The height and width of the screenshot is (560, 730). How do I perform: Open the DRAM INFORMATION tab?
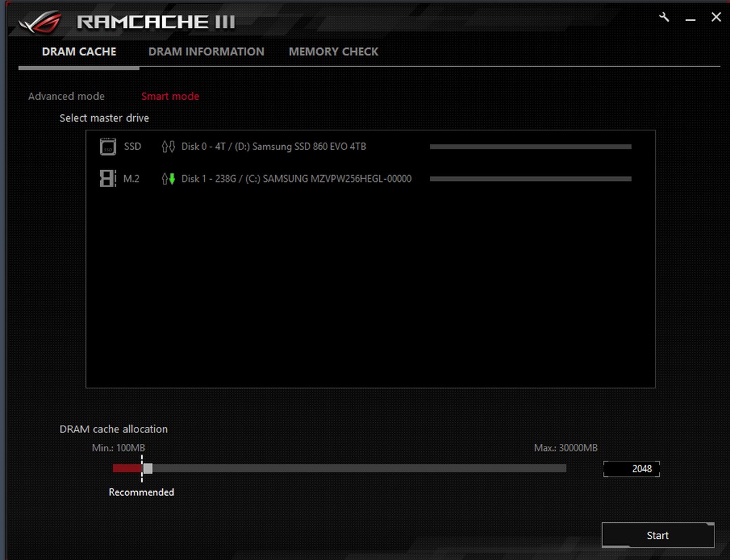[x=206, y=51]
